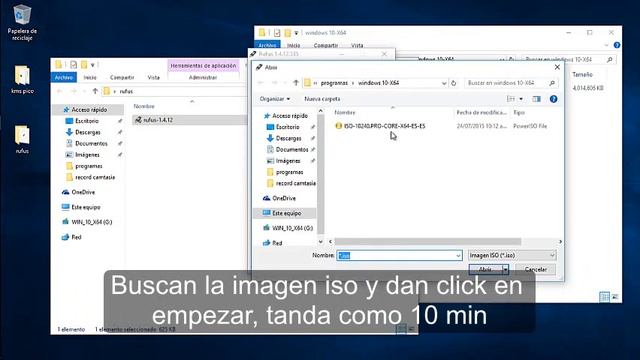The width and height of the screenshot is (640, 360).
Task: Open Vista tab in rufus explorer window
Action: [x=153, y=77]
